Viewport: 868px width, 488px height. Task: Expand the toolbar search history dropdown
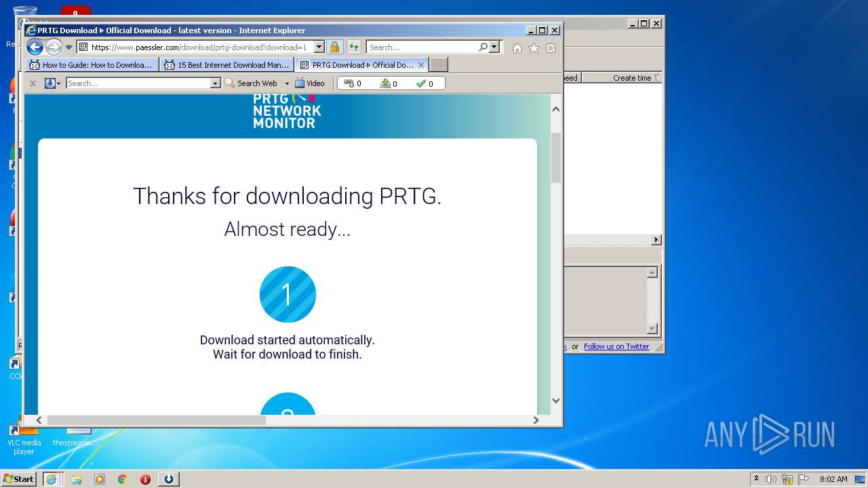click(x=216, y=83)
